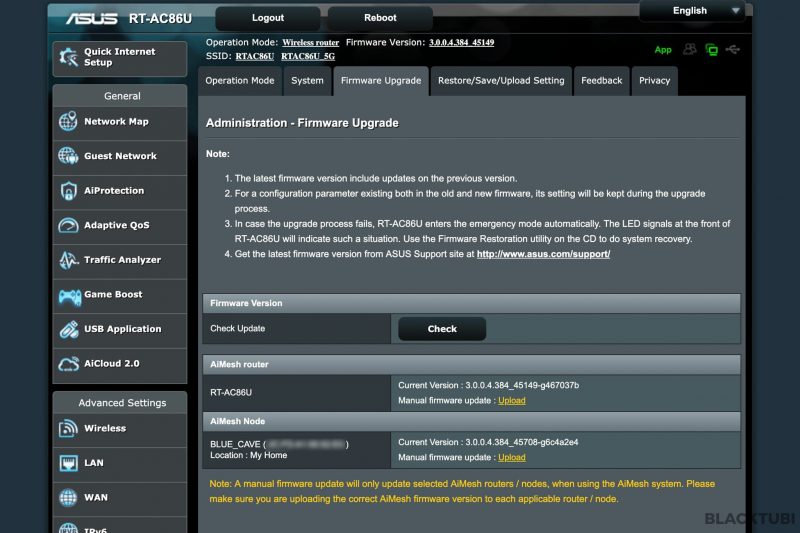Click the Game Boost controller icon

tap(69, 296)
